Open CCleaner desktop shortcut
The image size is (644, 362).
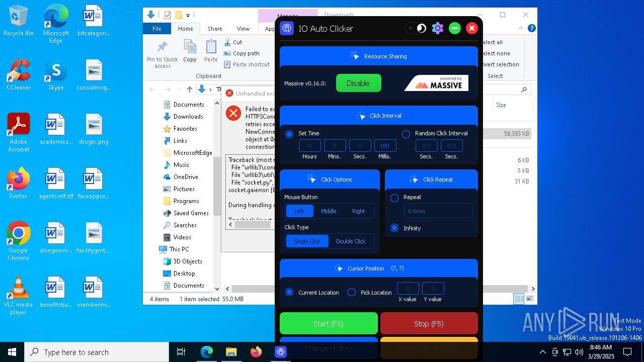coord(19,75)
